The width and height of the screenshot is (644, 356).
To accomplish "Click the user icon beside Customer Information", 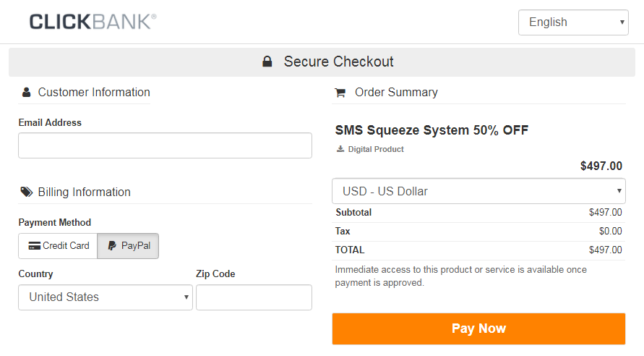I will coord(27,93).
